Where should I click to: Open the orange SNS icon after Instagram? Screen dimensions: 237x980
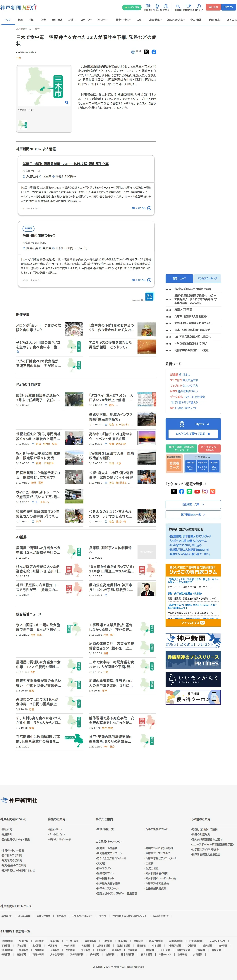tap(213, 491)
